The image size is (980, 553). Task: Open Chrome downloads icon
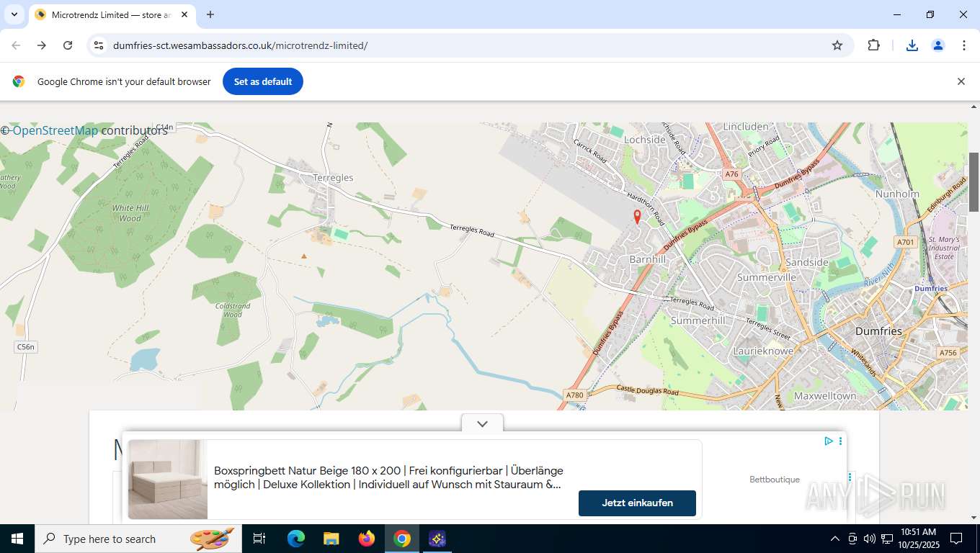(x=912, y=45)
